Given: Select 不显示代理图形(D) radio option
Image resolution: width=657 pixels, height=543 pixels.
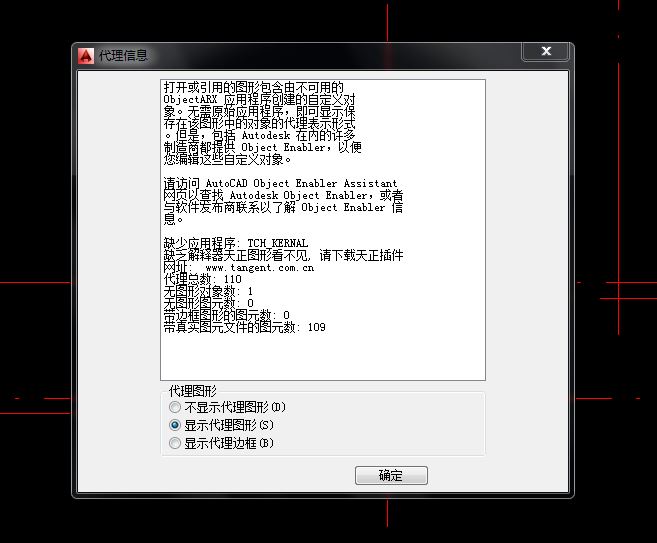Looking at the screenshot, I should pyautogui.click(x=227, y=407).
